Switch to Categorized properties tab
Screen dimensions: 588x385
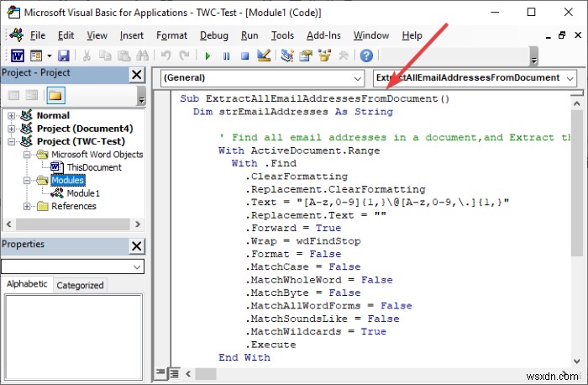click(x=80, y=285)
